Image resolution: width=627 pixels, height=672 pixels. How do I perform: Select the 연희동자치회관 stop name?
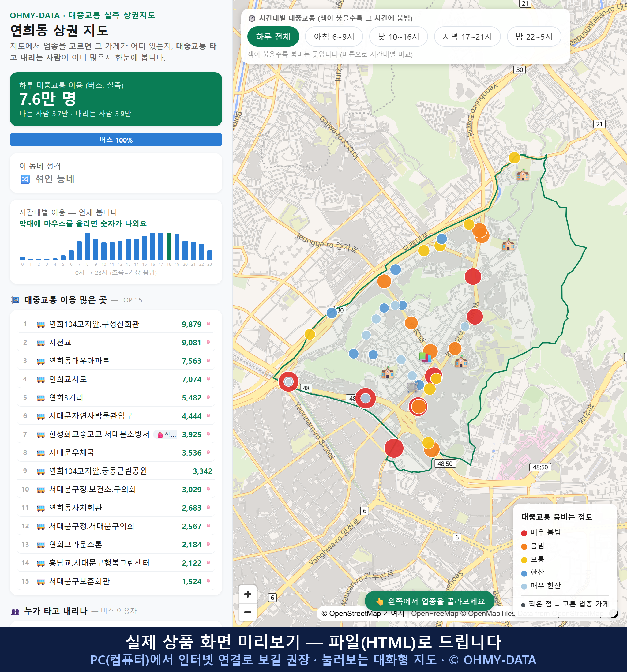coord(75,508)
